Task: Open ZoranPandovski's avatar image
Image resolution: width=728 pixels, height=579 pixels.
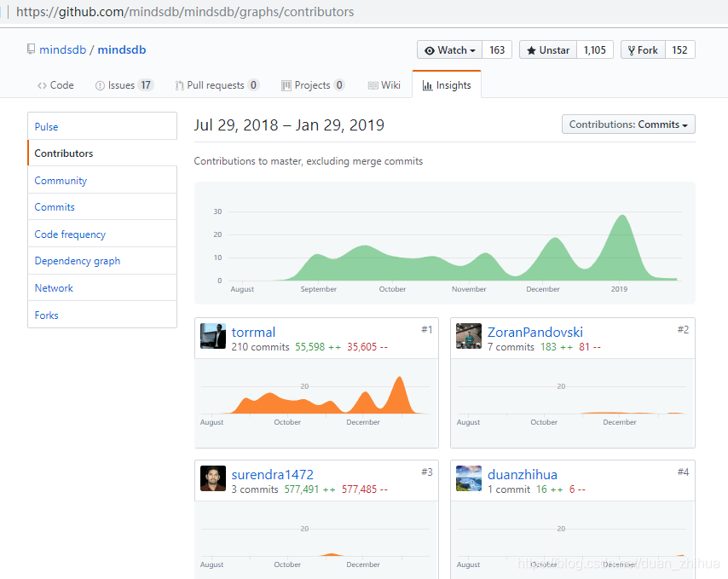Action: click(469, 336)
